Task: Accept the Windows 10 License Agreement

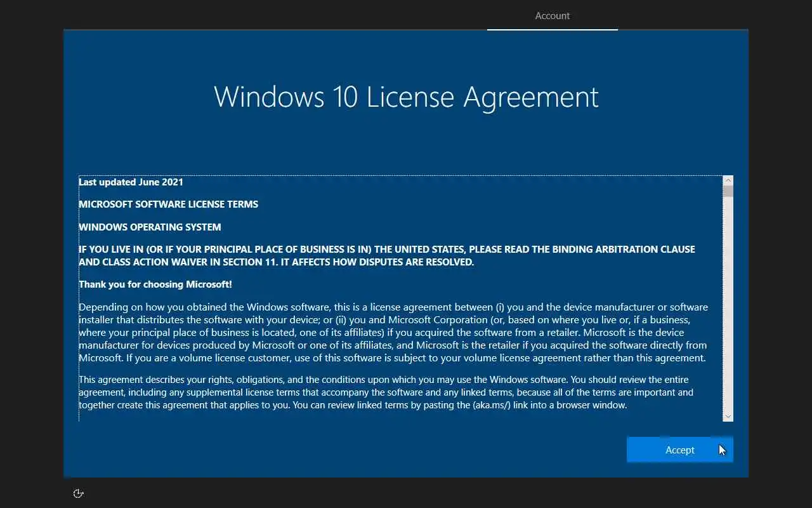Action: 679,450
